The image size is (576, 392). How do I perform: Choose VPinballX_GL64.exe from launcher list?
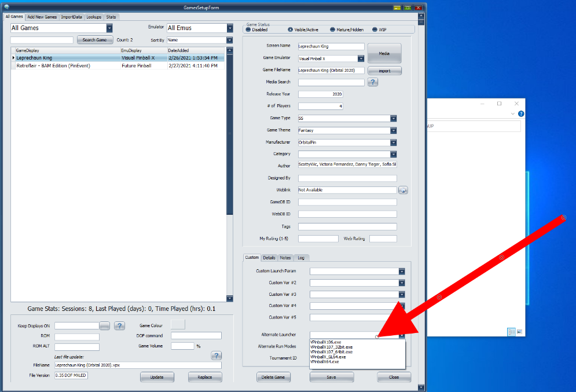pos(328,357)
